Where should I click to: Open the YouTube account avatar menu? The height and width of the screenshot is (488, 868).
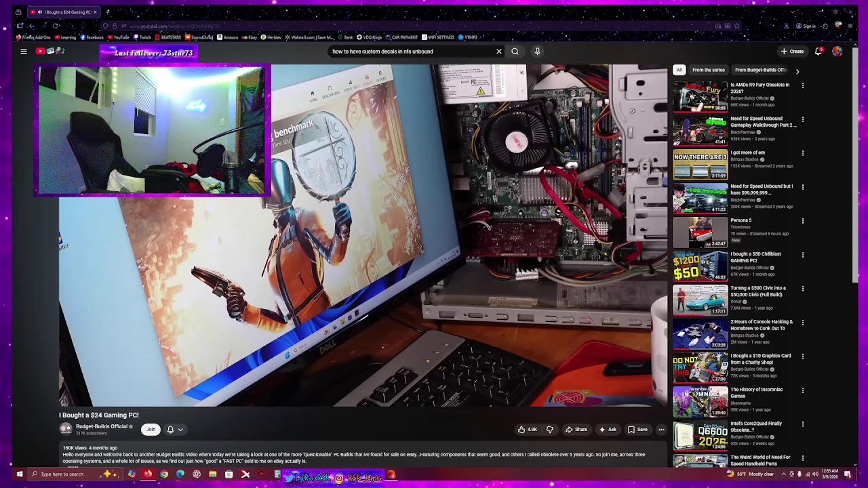pyautogui.click(x=837, y=51)
